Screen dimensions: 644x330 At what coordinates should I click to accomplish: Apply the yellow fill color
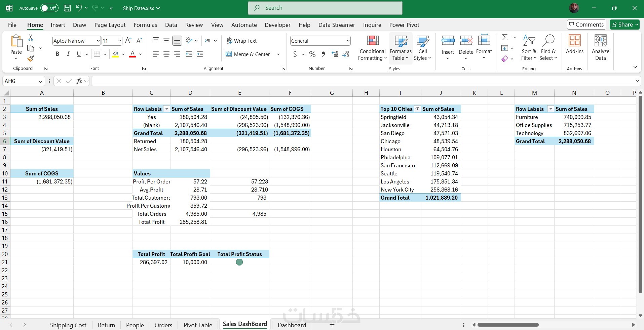pyautogui.click(x=115, y=54)
